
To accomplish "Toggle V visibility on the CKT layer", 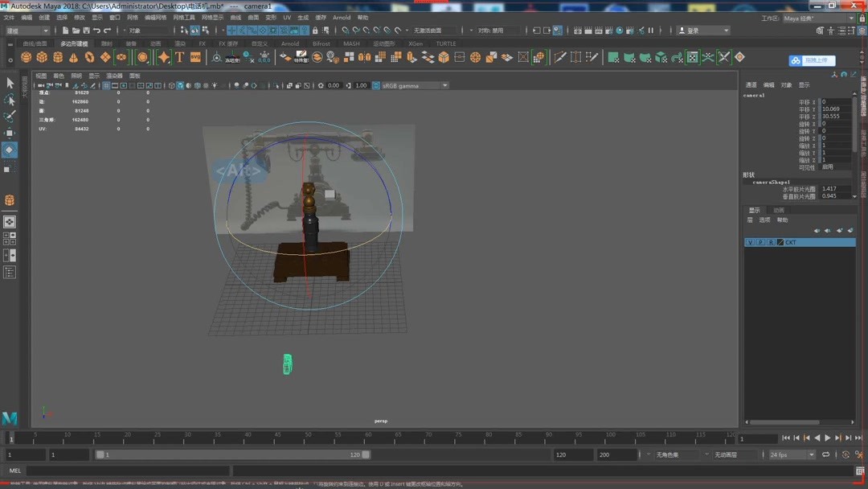I will [751, 242].
